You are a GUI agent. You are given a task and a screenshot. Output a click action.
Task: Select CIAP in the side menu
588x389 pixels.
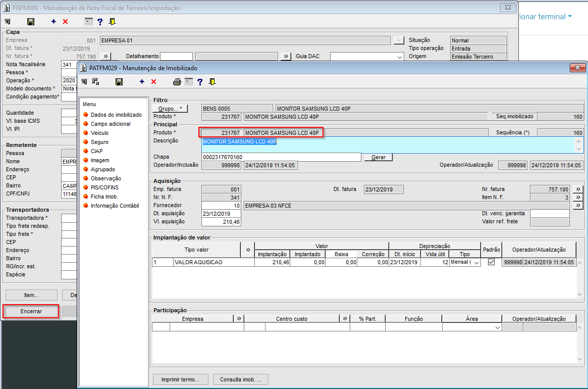point(97,151)
